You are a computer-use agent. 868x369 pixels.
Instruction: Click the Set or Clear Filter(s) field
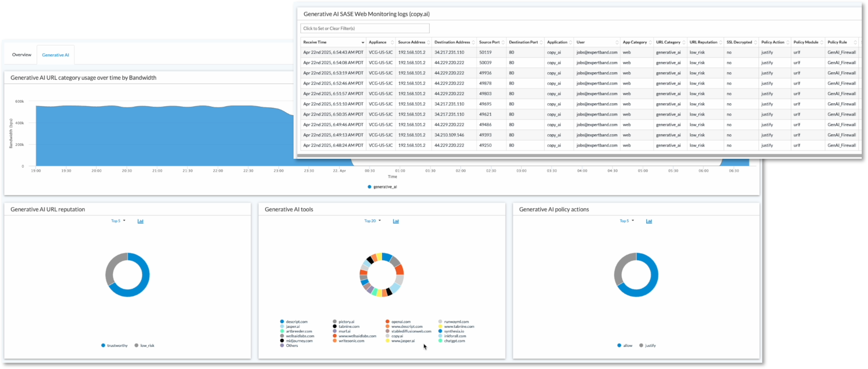tap(365, 28)
